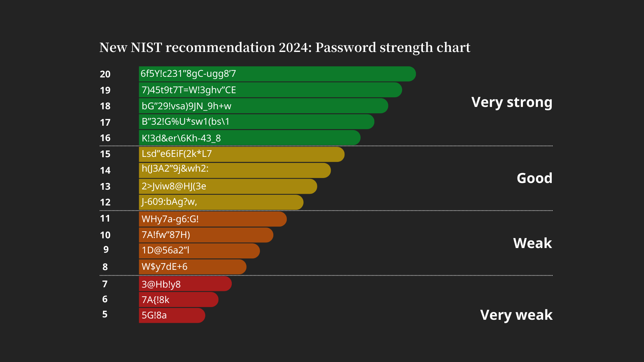644x362 pixels.
Task: Click the green bar for 20-character password
Action: 277,74
